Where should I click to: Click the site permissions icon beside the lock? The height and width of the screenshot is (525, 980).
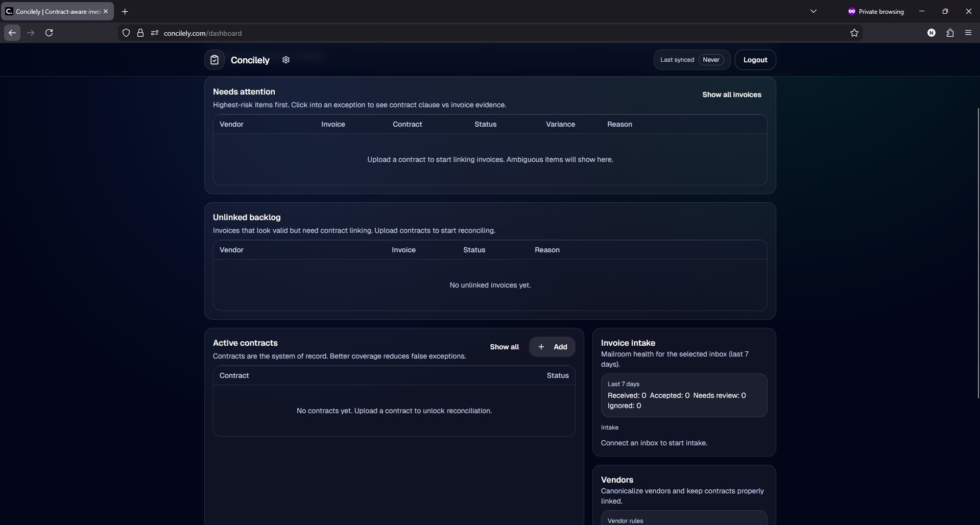[155, 33]
